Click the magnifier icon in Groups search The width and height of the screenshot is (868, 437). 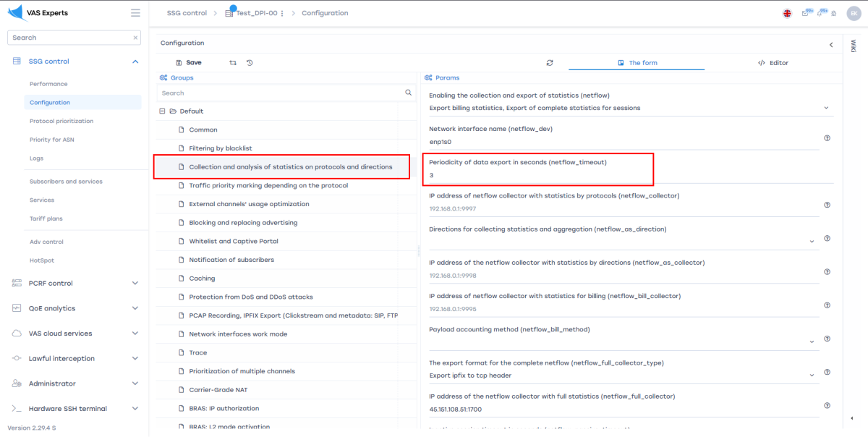[x=408, y=93]
